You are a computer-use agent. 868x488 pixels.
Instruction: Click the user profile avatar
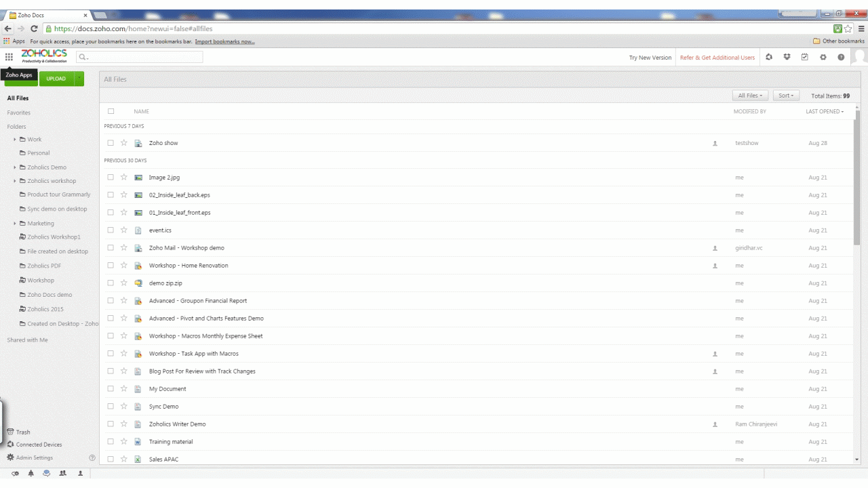tap(859, 58)
